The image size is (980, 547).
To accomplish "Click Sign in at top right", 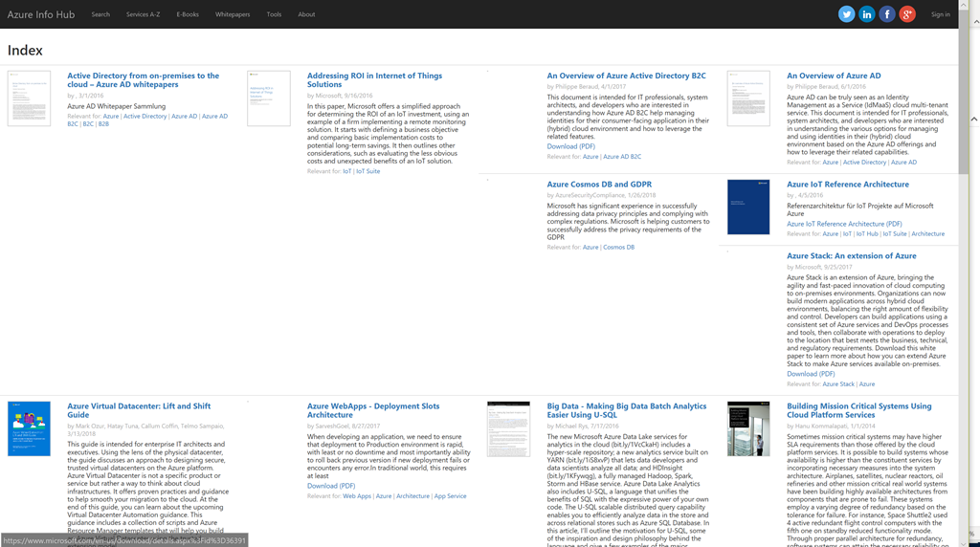I will click(941, 14).
